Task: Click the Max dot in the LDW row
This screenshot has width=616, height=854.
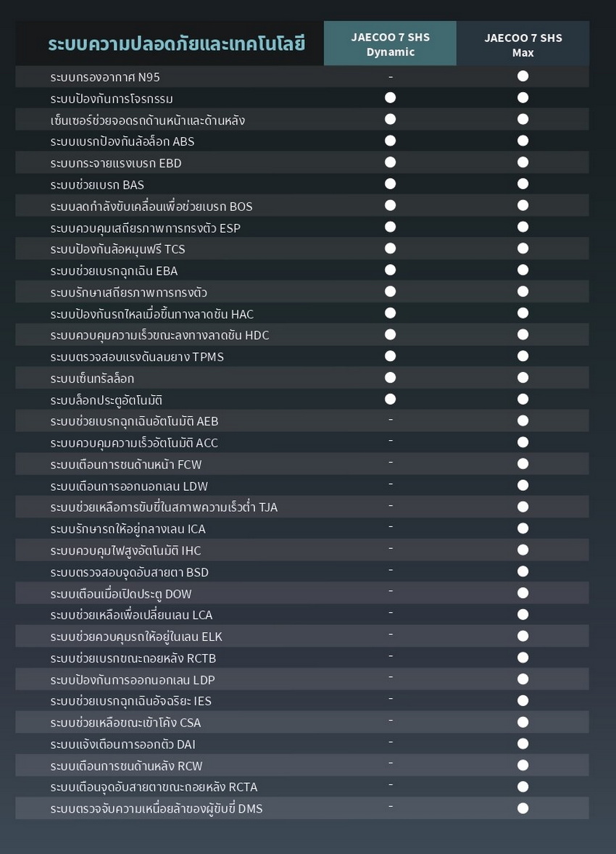Action: (523, 485)
